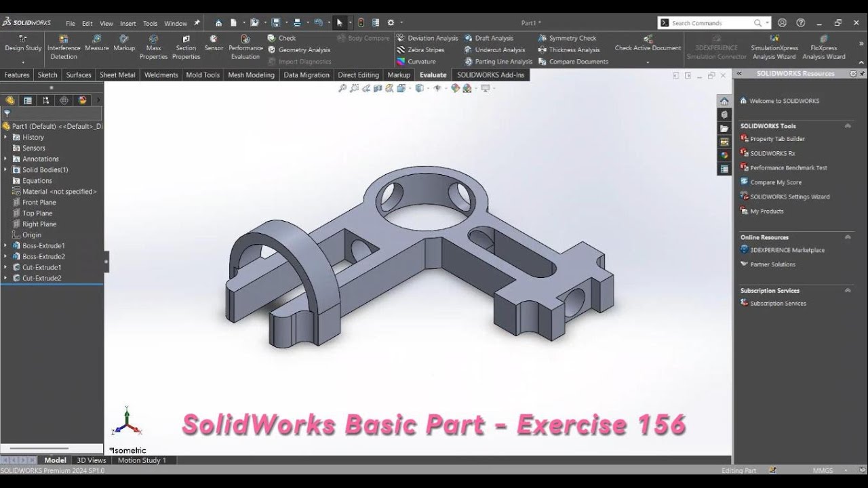
Task: Click the Rebuild traffic light icon
Action: tap(361, 22)
